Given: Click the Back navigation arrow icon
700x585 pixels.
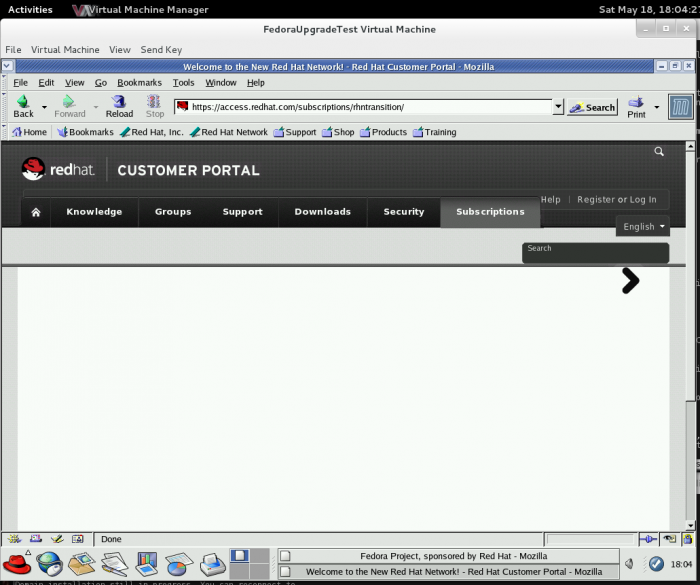Looking at the screenshot, I should (23, 102).
